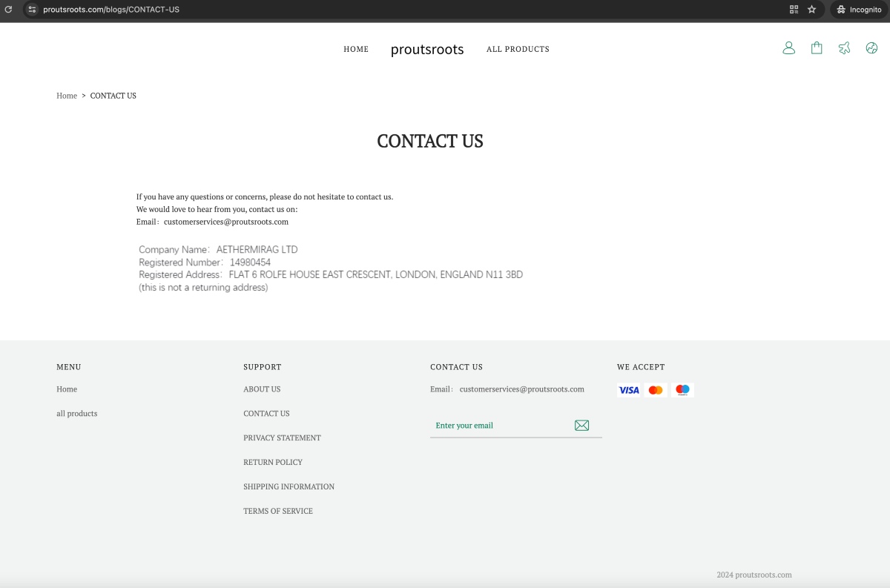Open the shopping bag icon

pos(817,47)
